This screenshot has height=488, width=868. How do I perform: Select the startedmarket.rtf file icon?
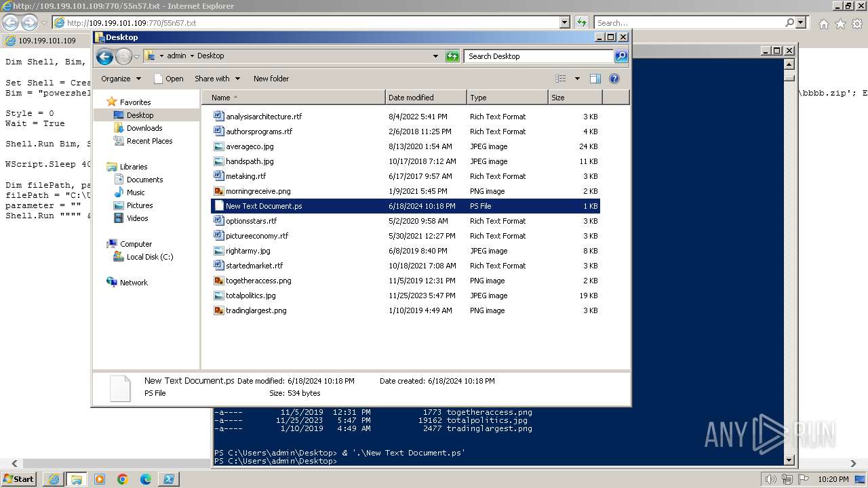[218, 266]
